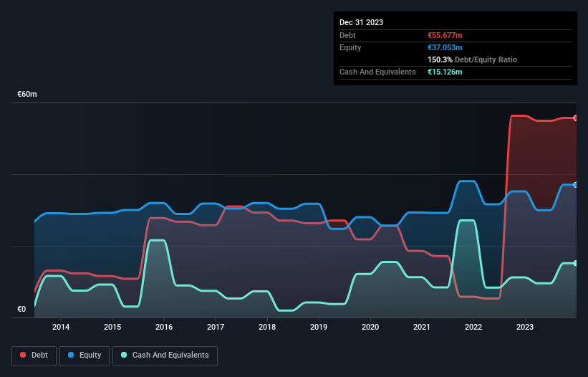Select the 2019 x-axis label

tap(319, 327)
